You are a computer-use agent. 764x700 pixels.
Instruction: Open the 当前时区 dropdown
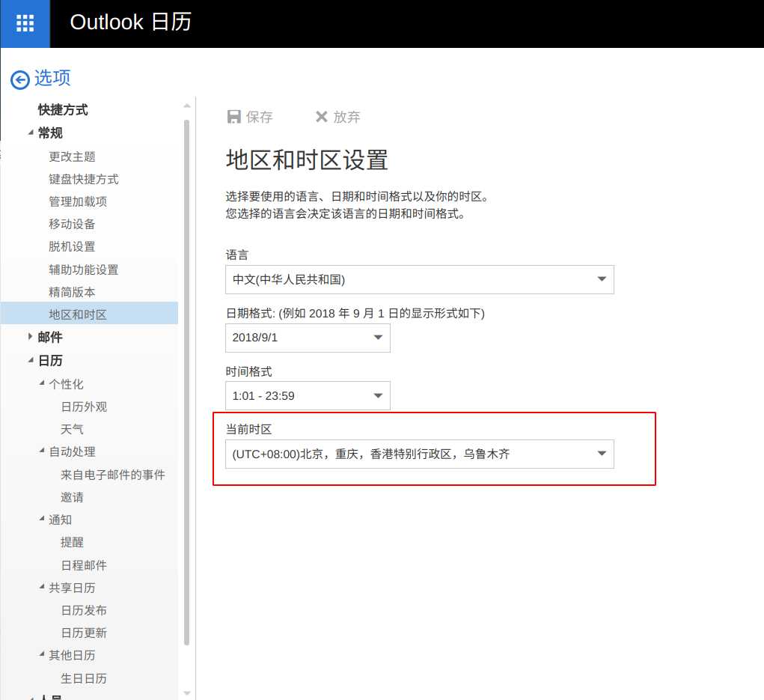pyautogui.click(x=420, y=454)
